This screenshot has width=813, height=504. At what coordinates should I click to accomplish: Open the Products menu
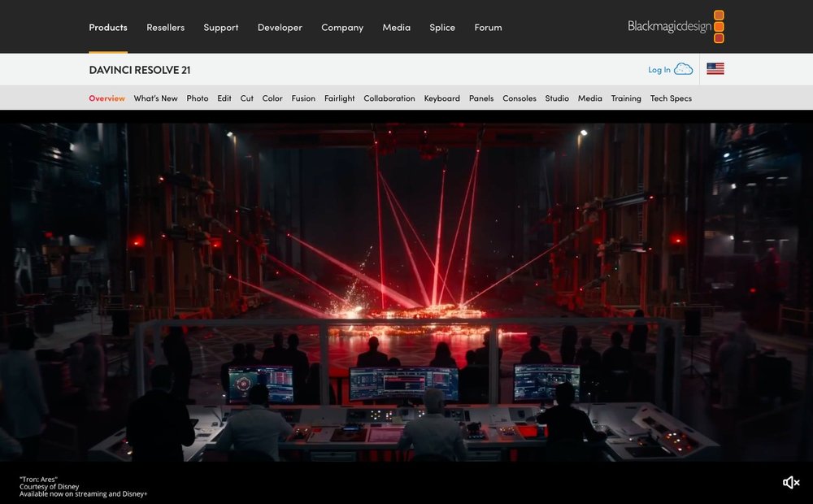108,27
